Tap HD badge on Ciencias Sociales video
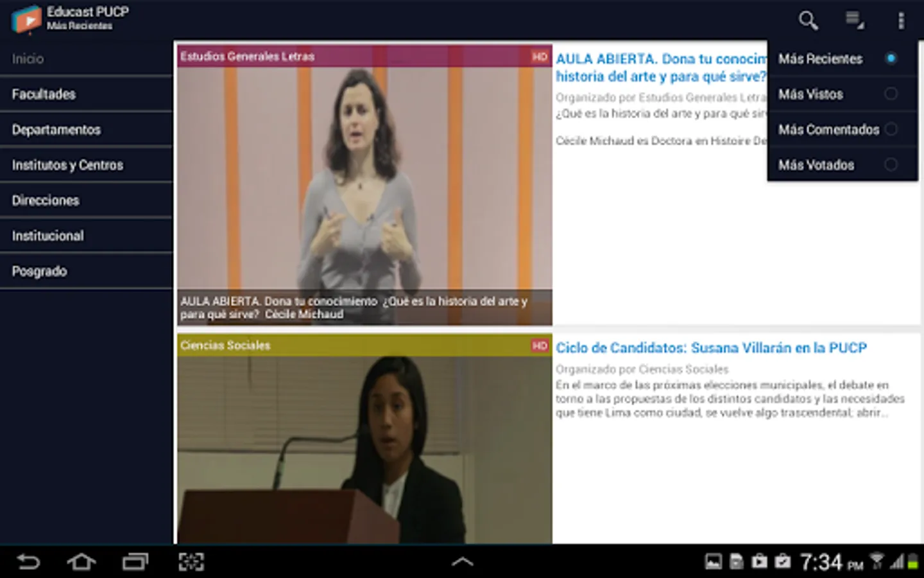 tap(540, 346)
